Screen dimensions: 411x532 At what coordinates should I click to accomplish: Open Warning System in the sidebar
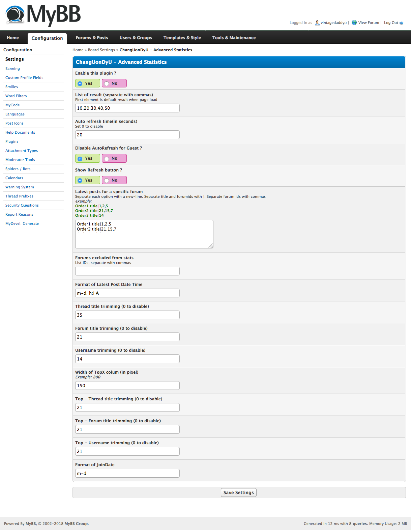coord(20,187)
